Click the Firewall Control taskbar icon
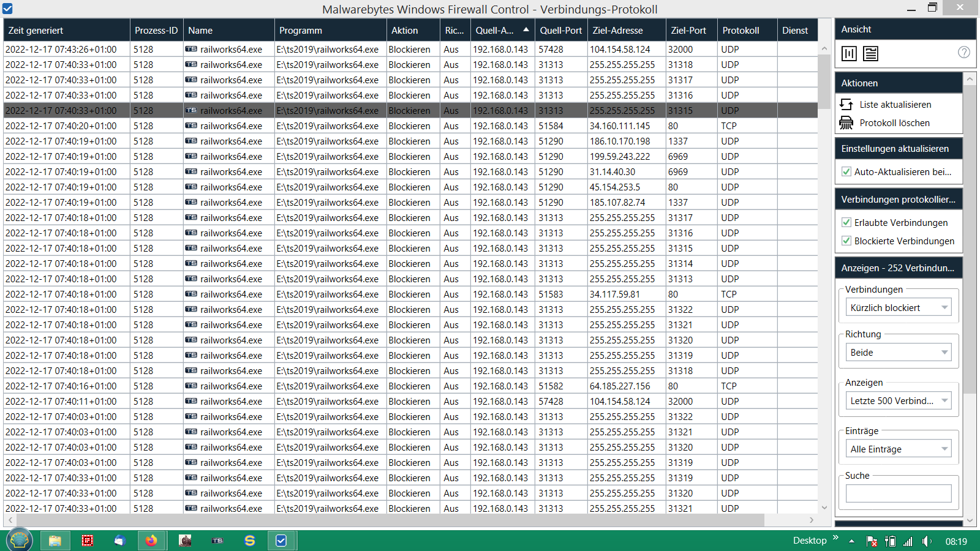 point(282,541)
